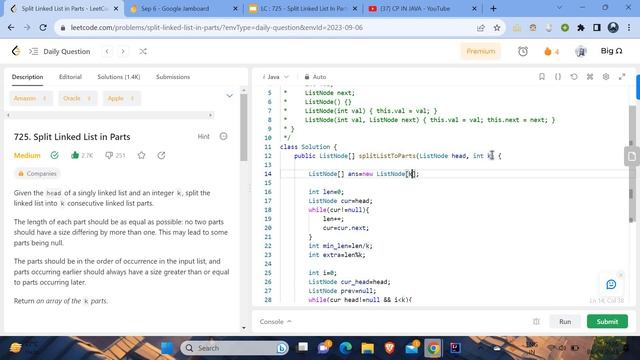The image size is (640, 360).
Task: Click the description panel vertical scrollbar
Action: point(244,127)
